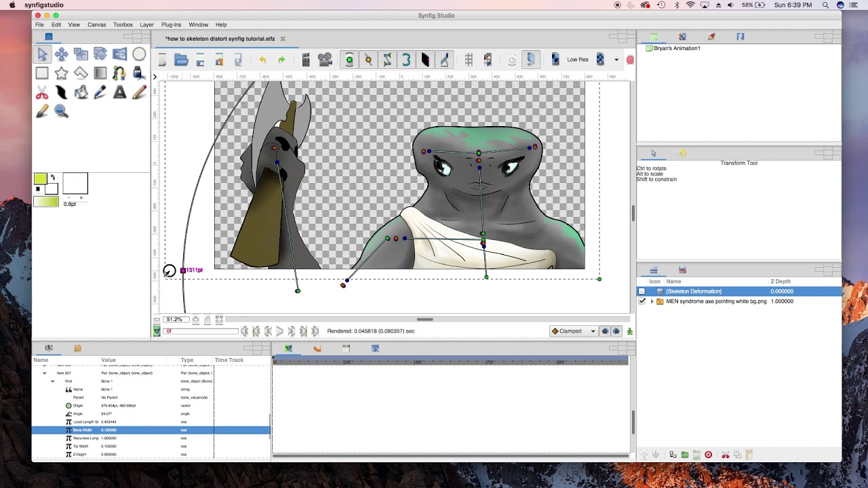Select the Sketch pencil tool
This screenshot has width=868, height=488.
(139, 93)
